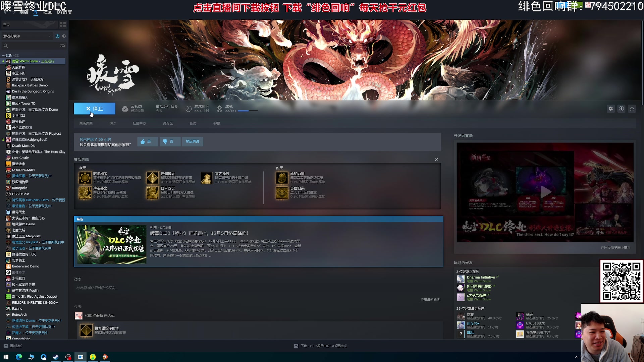
Task: Open the 英雄归来 achievement icon
Action: tap(282, 193)
